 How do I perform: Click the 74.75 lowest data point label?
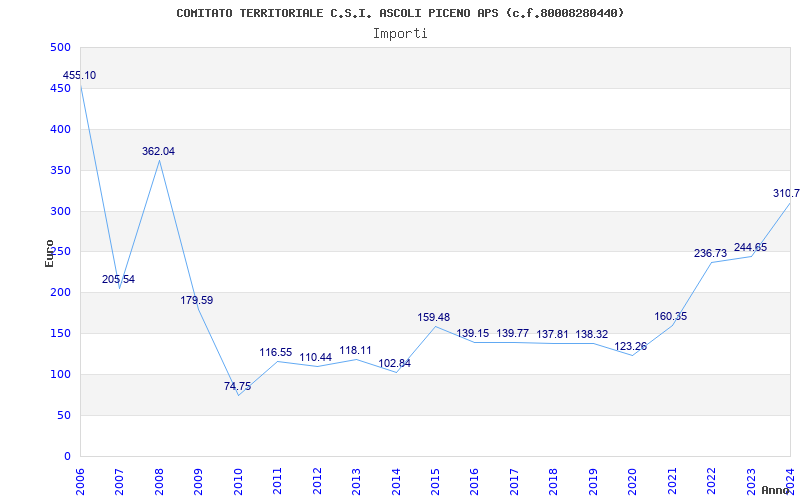pyautogui.click(x=237, y=386)
